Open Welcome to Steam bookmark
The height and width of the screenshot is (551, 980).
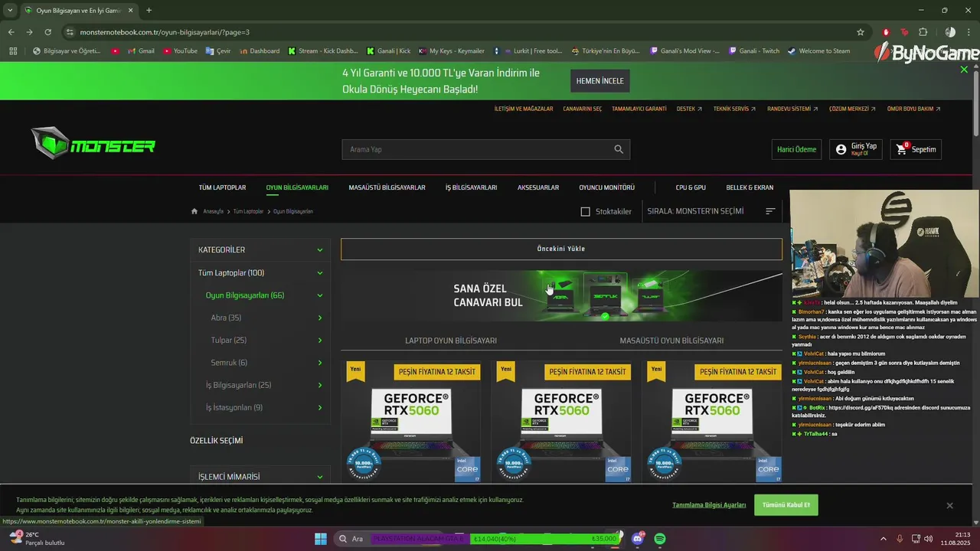tap(818, 51)
